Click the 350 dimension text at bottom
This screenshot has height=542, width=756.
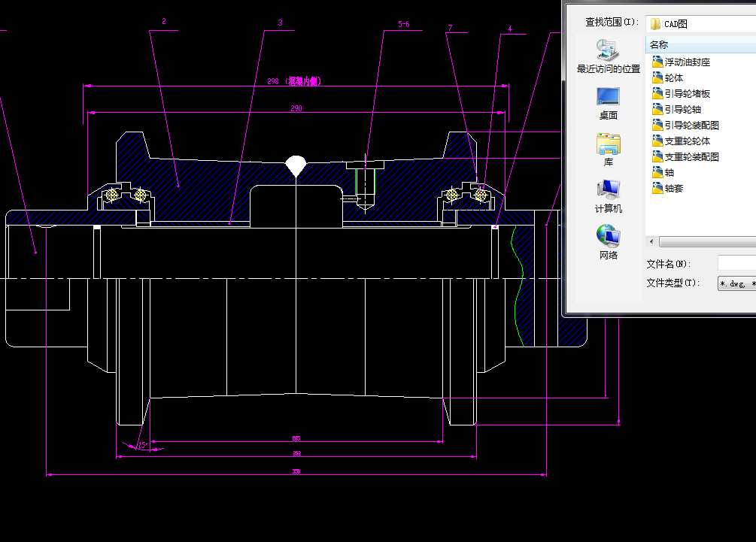[x=296, y=471]
